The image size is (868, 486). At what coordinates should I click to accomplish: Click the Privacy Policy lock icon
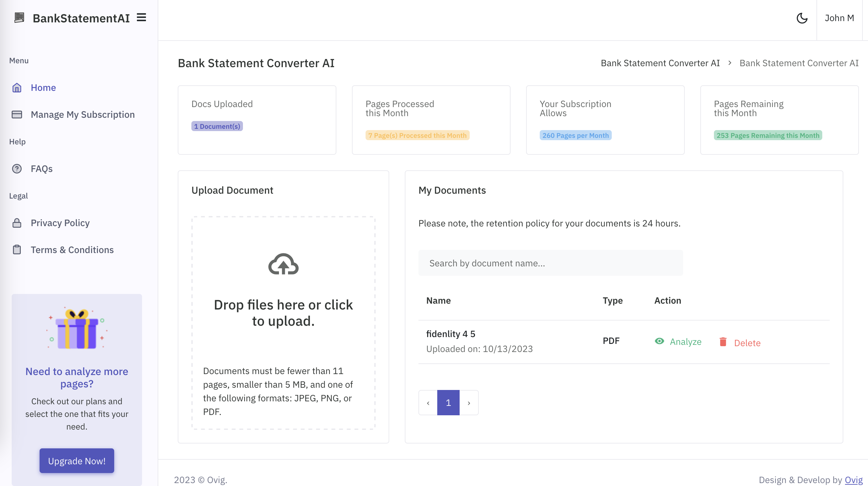17,223
